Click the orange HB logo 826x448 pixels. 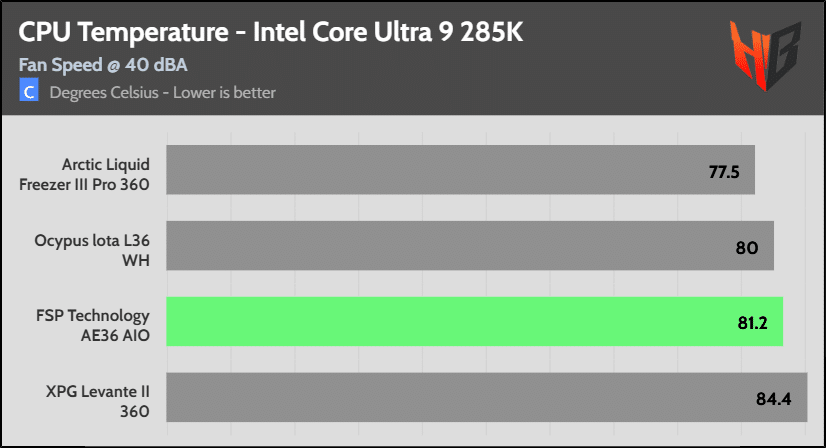point(765,55)
